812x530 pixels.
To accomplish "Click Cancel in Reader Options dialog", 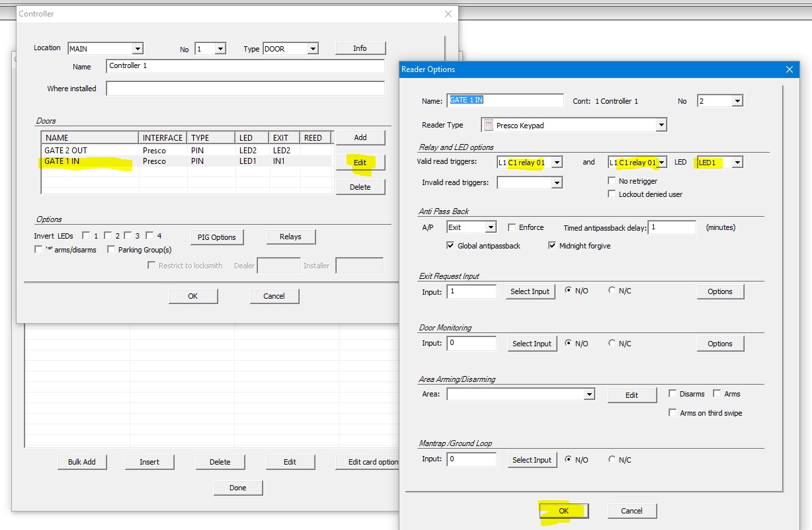I will tap(631, 511).
